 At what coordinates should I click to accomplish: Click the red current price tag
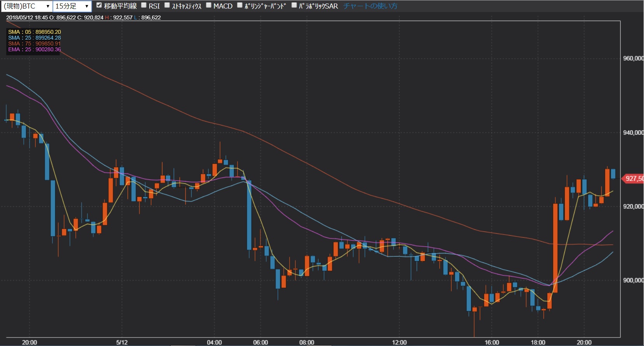pos(633,178)
